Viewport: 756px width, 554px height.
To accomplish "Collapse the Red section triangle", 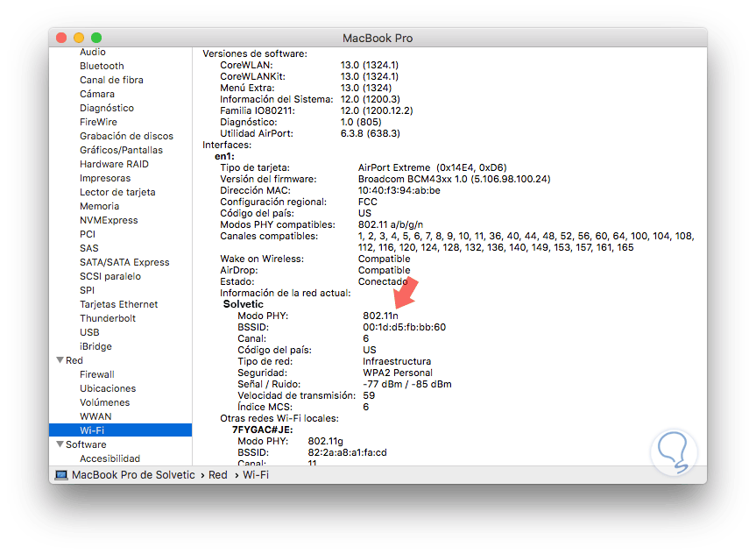I will (x=60, y=360).
